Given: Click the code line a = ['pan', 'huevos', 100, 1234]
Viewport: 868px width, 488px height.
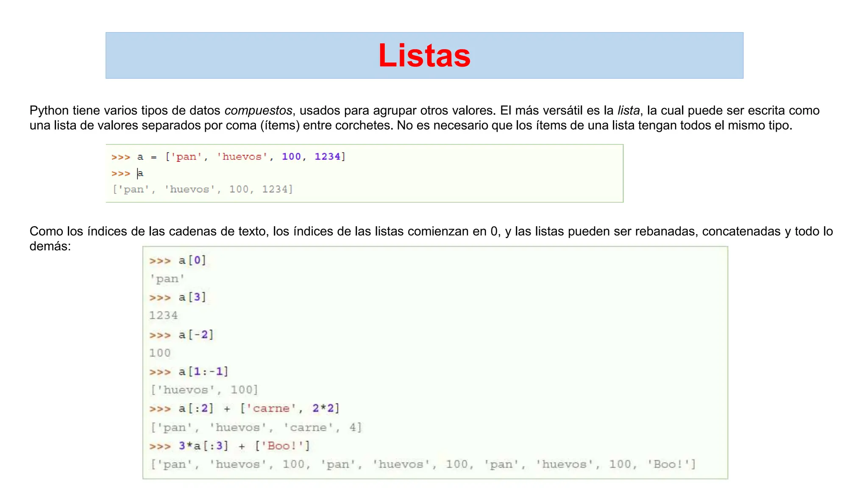Looking at the screenshot, I should coord(229,157).
